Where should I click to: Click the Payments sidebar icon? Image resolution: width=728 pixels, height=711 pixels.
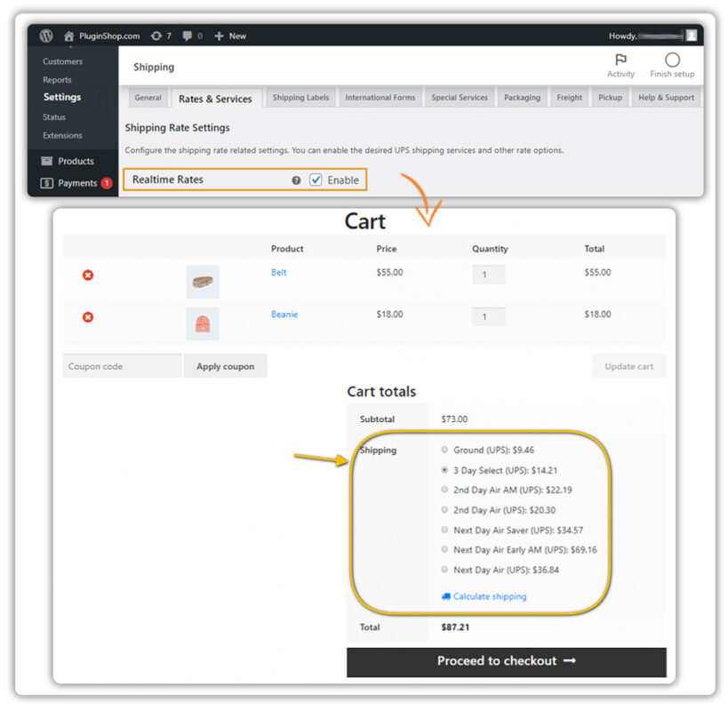tap(47, 183)
